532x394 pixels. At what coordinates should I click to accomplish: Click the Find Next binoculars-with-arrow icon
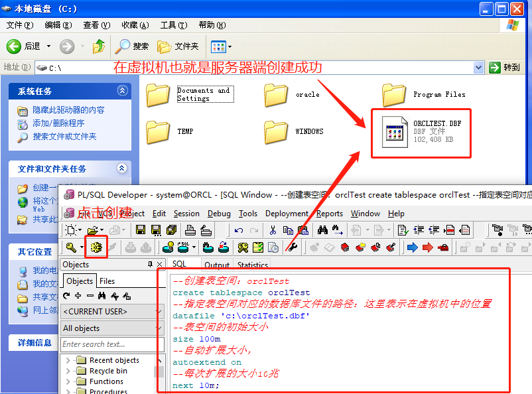[x=337, y=230]
